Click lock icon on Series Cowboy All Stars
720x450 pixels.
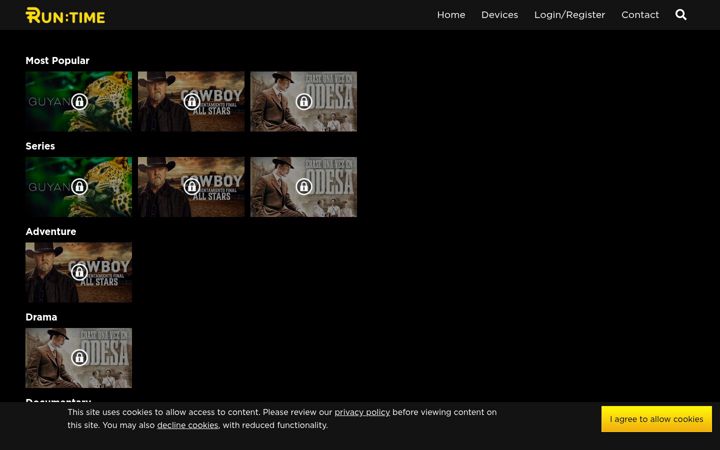point(192,186)
